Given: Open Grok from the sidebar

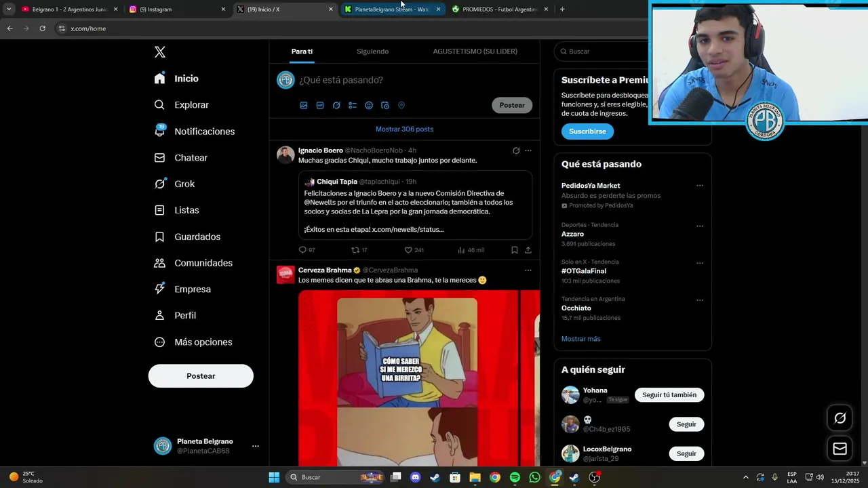Looking at the screenshot, I should pyautogui.click(x=174, y=184).
